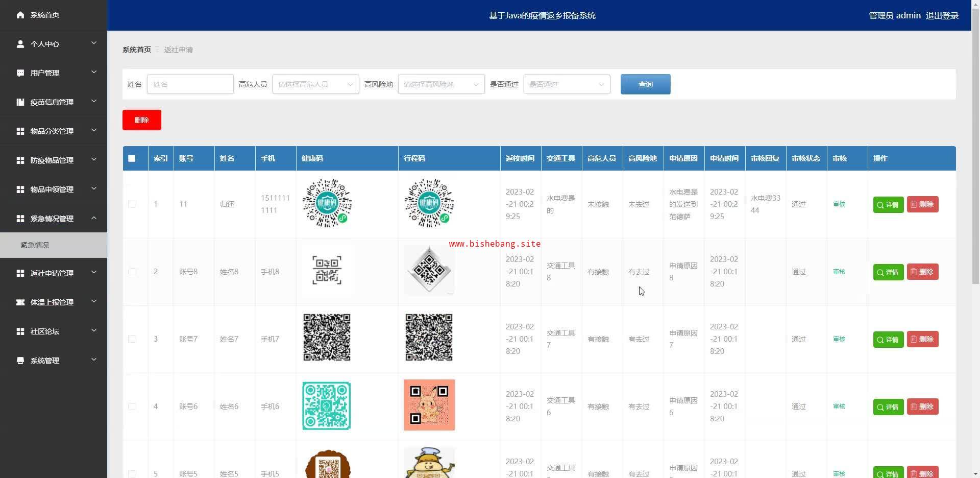Open the health code QR for 姓名7
Viewport: 980px width, 478px height.
[327, 338]
